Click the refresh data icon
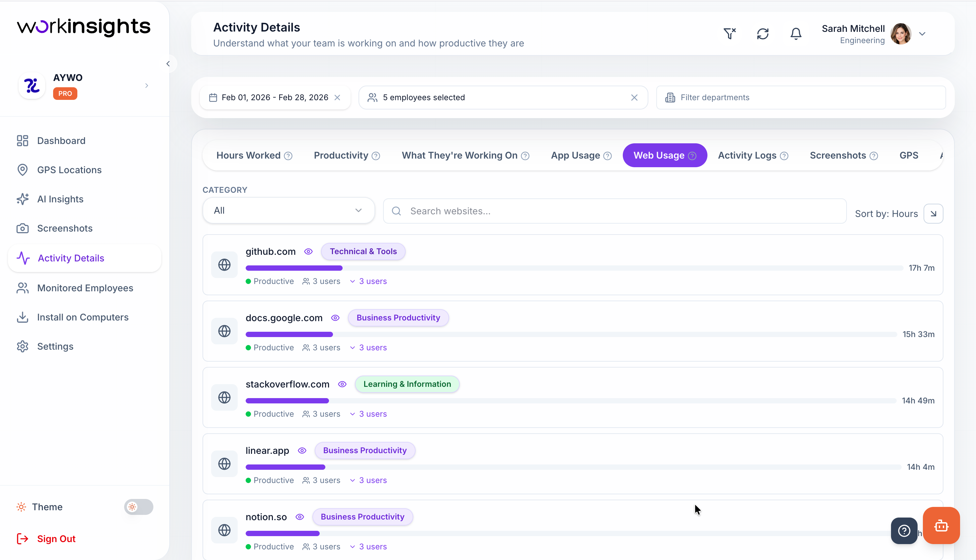Screen dimensions: 976x560 pos(763,34)
